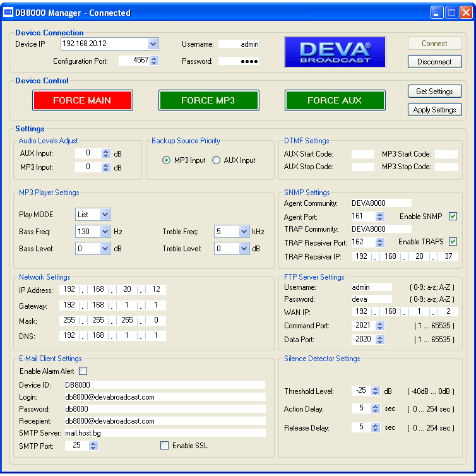The width and height of the screenshot is (476, 476).
Task: Click the Get Settings button
Action: pos(434,92)
